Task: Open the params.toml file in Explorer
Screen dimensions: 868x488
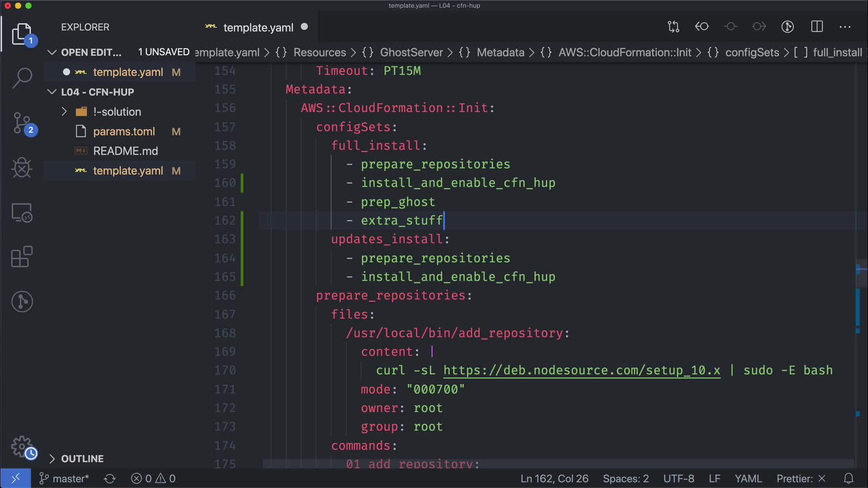Action: tap(124, 131)
